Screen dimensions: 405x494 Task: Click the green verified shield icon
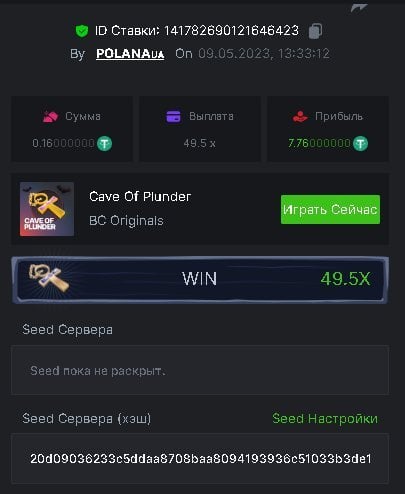[x=82, y=31]
